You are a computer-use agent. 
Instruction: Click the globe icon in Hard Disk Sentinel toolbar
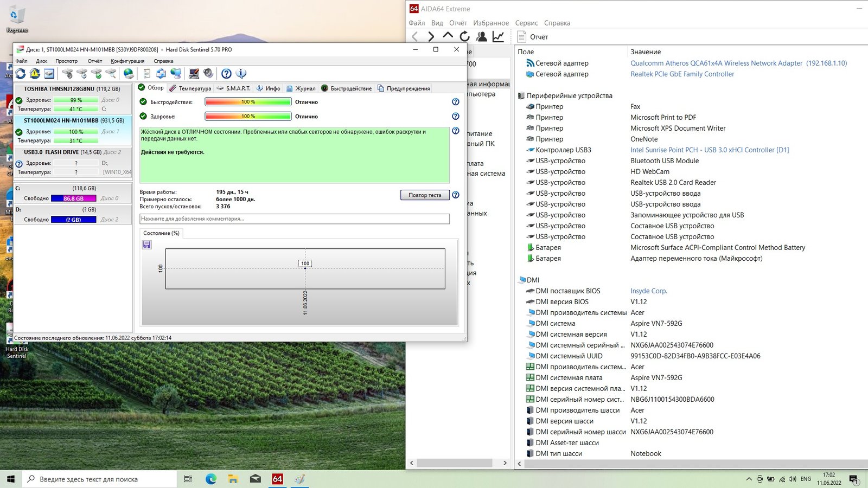pos(129,74)
